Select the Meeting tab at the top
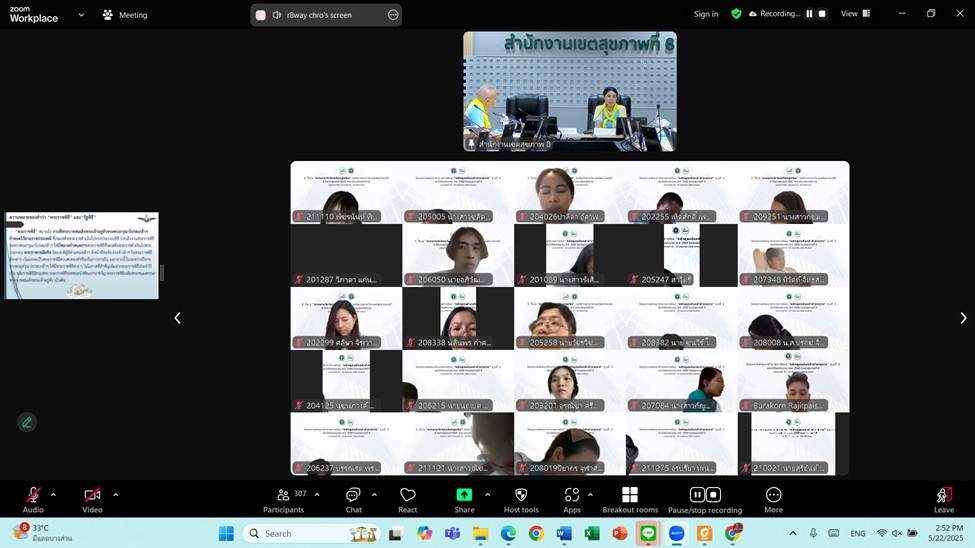This screenshot has width=975, height=548. [125, 15]
